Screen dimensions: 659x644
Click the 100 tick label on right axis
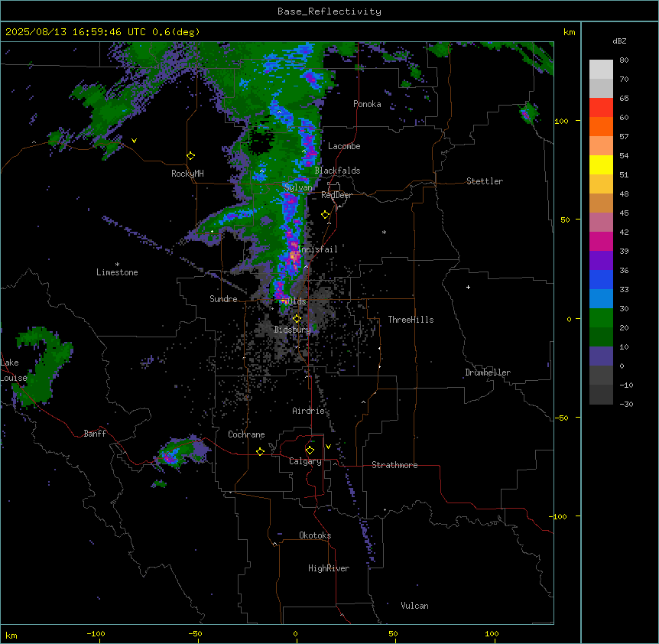click(x=561, y=121)
